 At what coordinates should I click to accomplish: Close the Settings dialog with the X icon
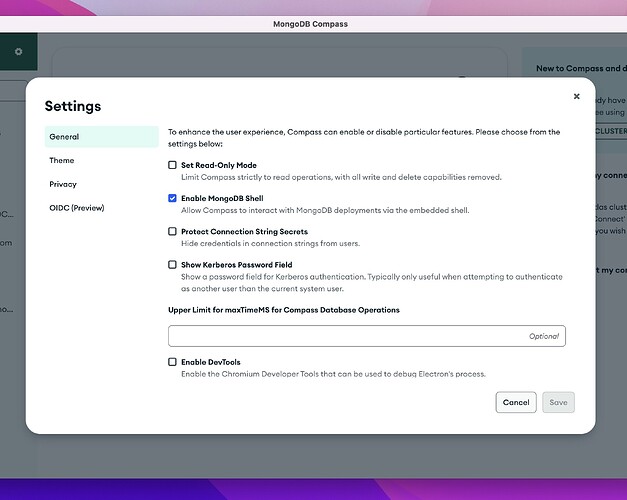coord(576,97)
